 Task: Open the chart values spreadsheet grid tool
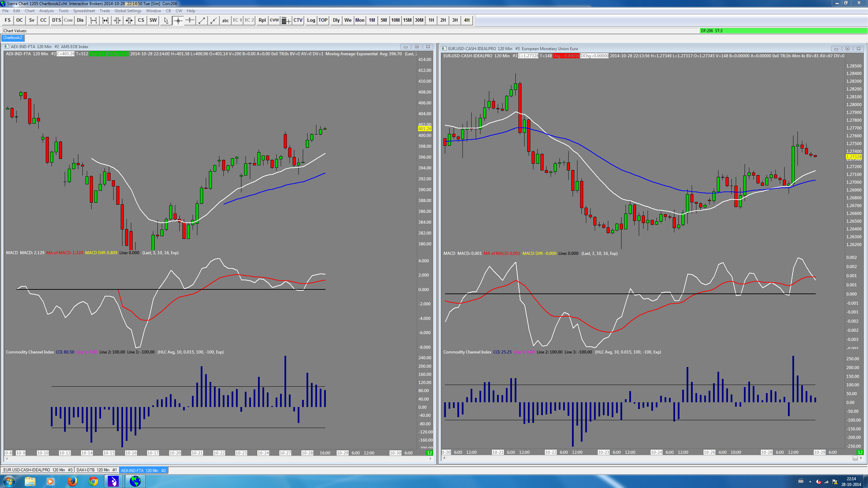(286, 20)
